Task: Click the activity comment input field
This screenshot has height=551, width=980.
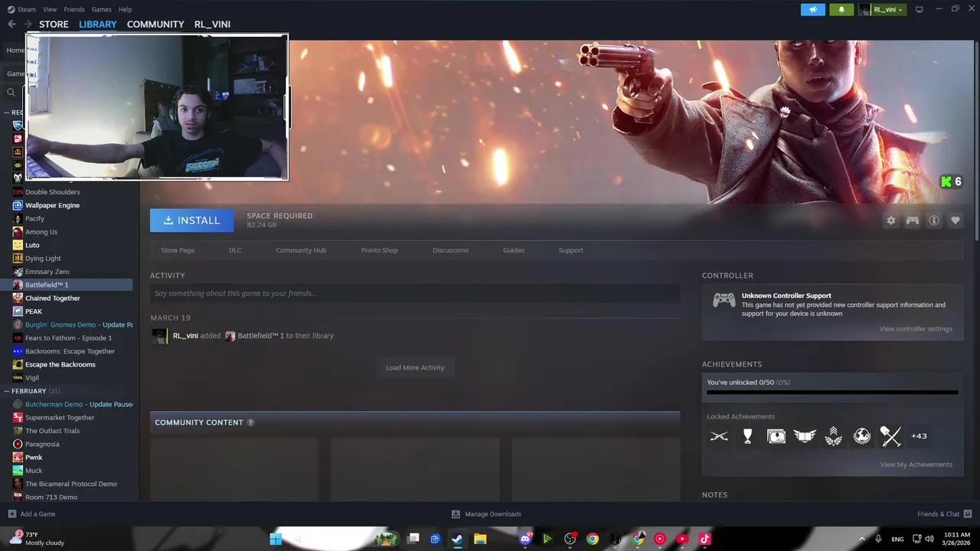Action: pos(415,294)
